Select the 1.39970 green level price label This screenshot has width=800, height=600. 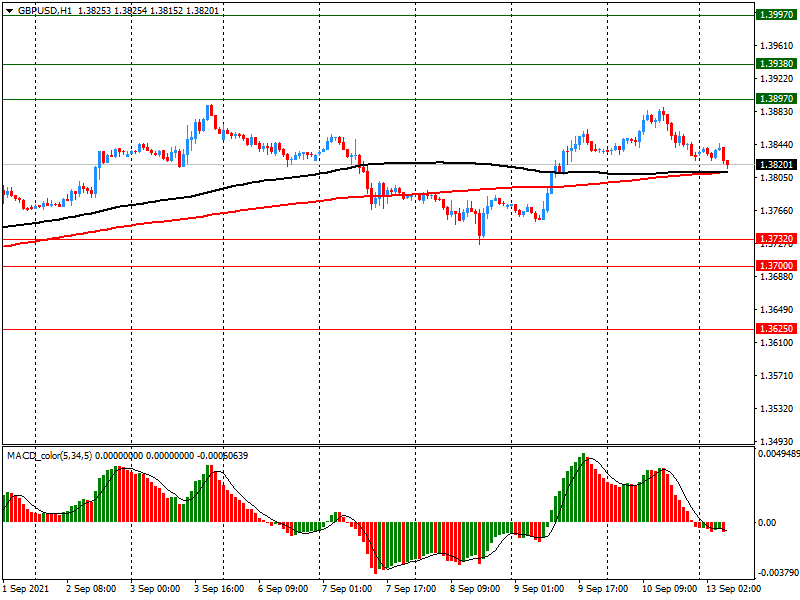[x=776, y=15]
